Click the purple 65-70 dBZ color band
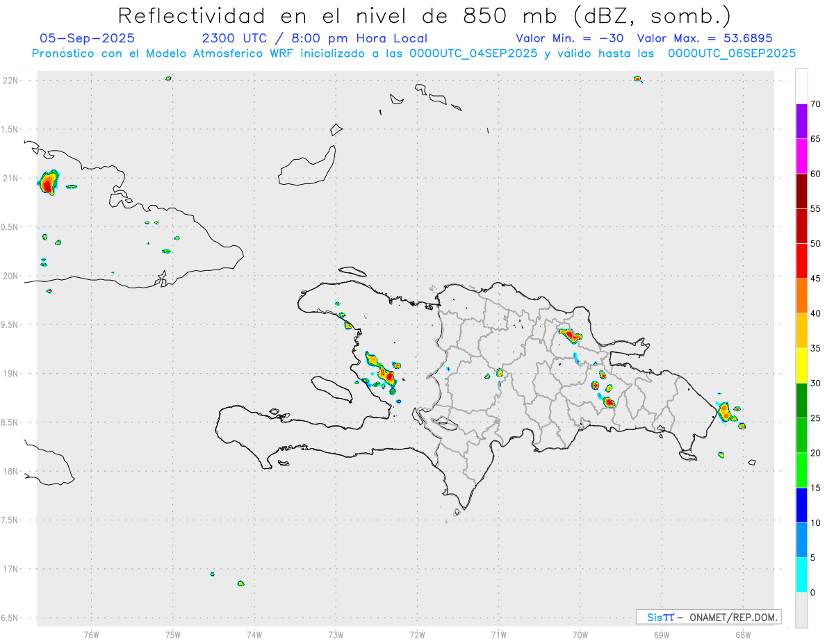The image size is (834, 644). click(x=801, y=121)
